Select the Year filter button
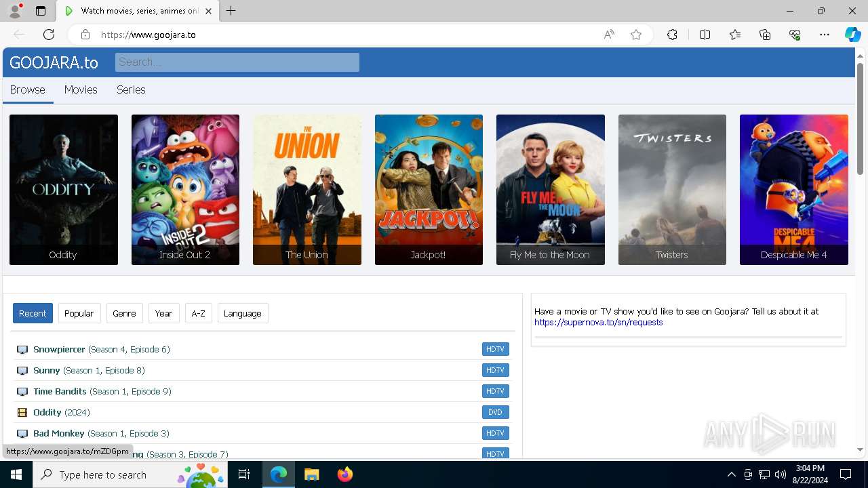The height and width of the screenshot is (488, 868). tap(163, 313)
